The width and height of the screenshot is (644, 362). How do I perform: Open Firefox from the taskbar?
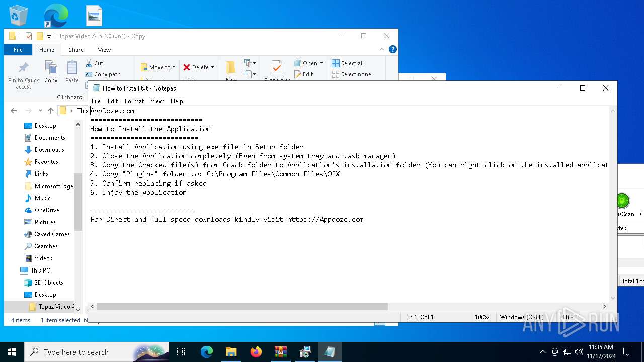256,352
